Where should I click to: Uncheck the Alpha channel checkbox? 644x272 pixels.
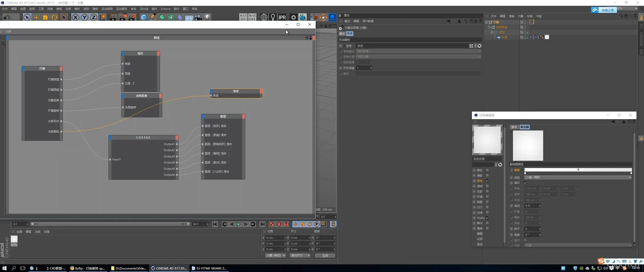coord(487,218)
